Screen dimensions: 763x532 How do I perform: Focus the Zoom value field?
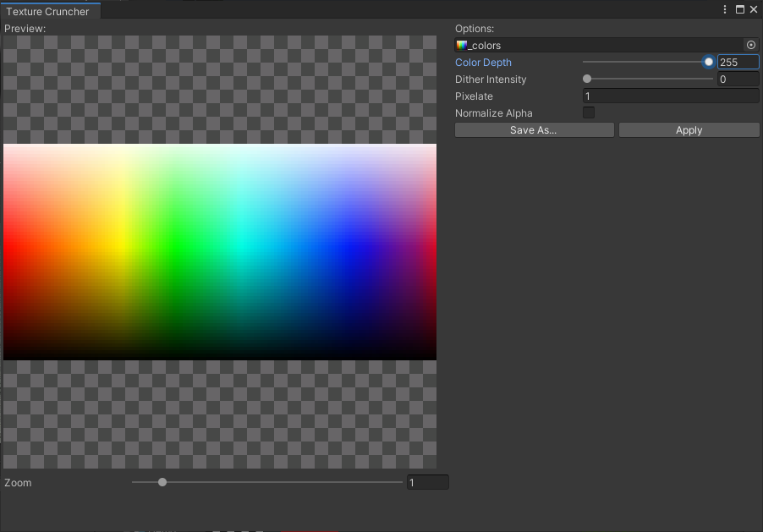click(x=427, y=482)
